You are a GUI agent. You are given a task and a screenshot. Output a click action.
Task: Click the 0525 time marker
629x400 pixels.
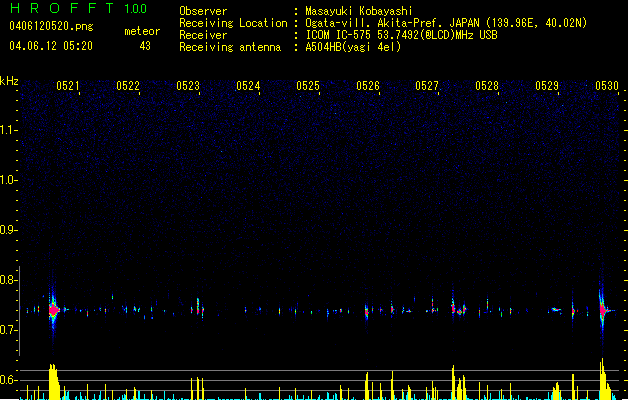click(x=308, y=86)
